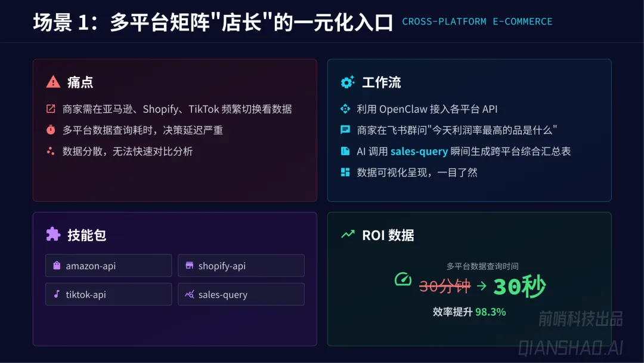Click the trending-up arrow icon beside ROI 数据
This screenshot has height=363, width=644.
(x=348, y=235)
